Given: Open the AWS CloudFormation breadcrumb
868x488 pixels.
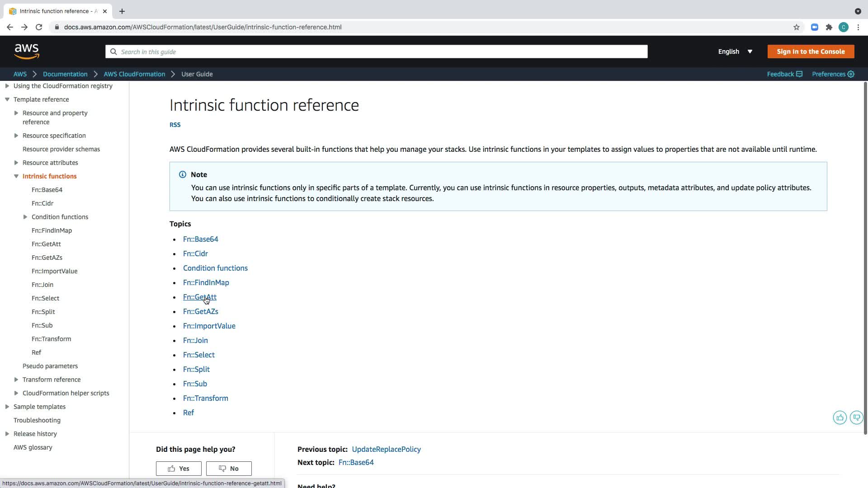Looking at the screenshot, I should pyautogui.click(x=134, y=74).
